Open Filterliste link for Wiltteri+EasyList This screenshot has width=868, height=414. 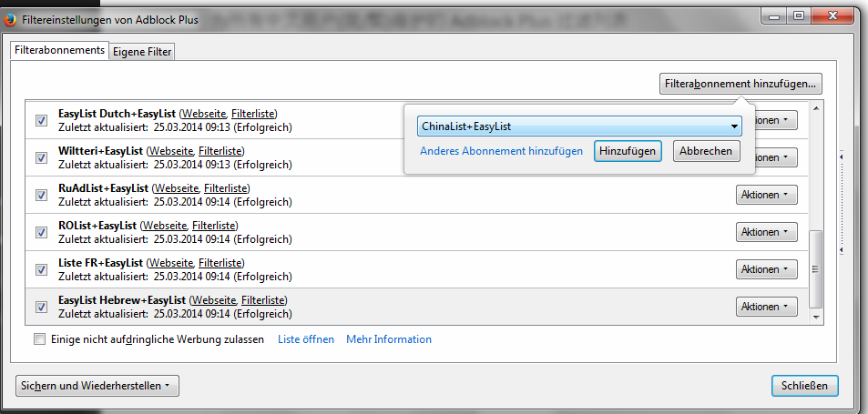tap(220, 151)
